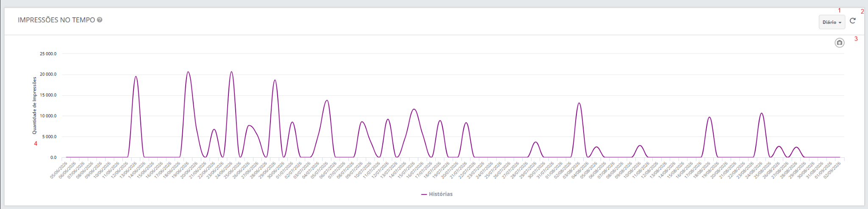Image resolution: width=868 pixels, height=209 pixels.
Task: Click the 25 000.0 y-axis label
Action: [48, 54]
